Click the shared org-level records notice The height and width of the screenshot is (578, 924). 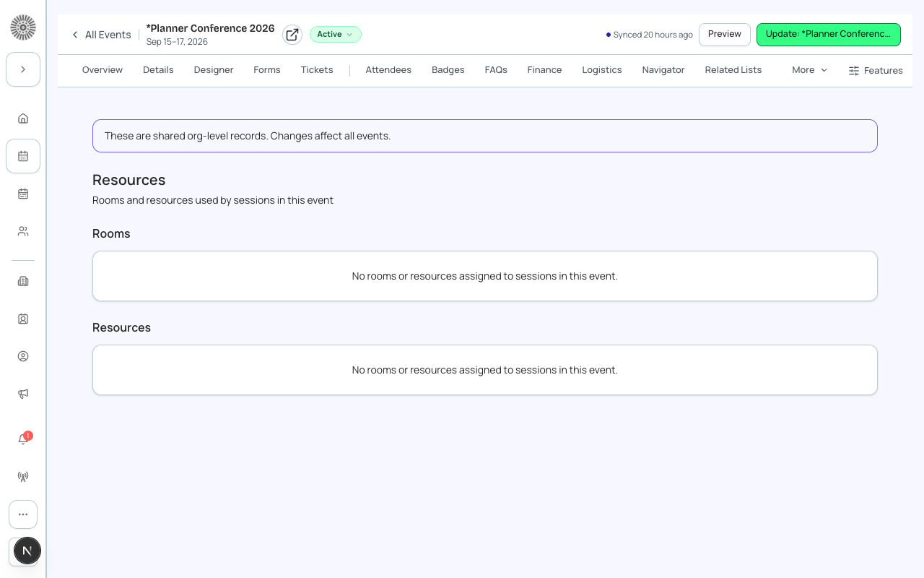485,136
